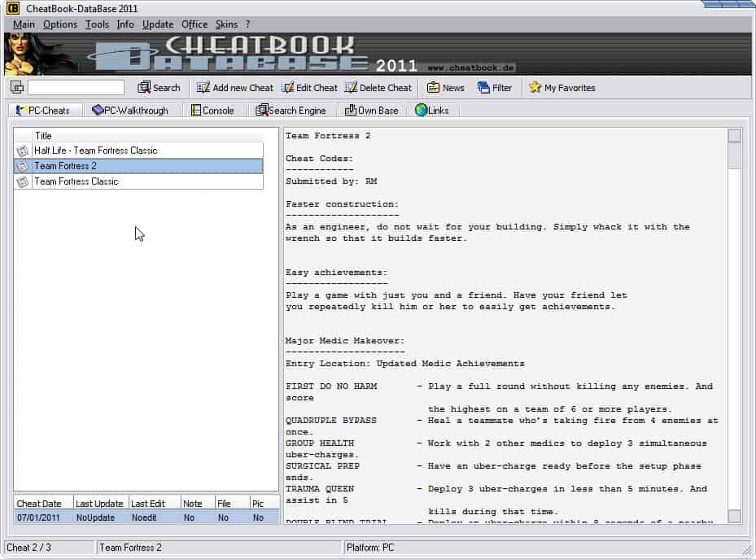Open My Favorites

(562, 88)
